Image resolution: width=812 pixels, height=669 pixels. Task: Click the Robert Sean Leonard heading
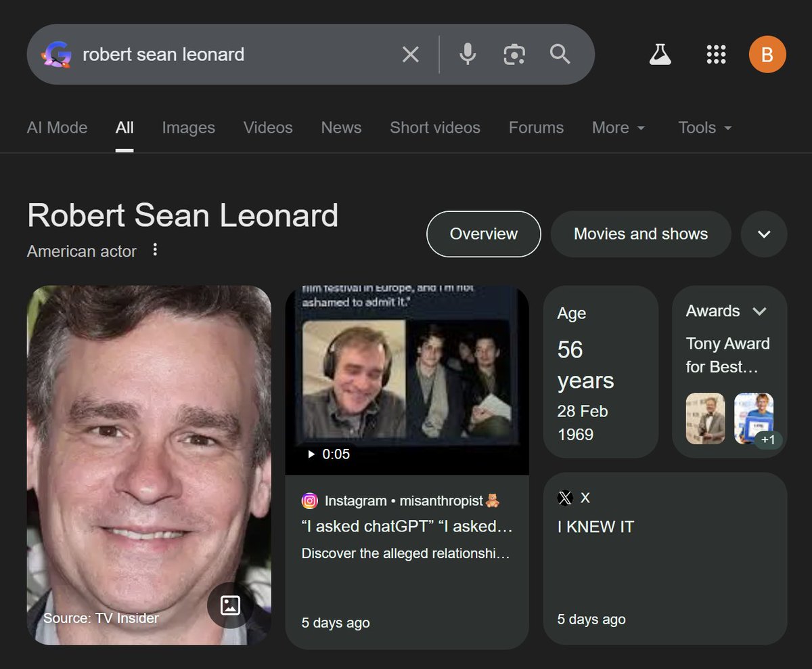click(183, 215)
